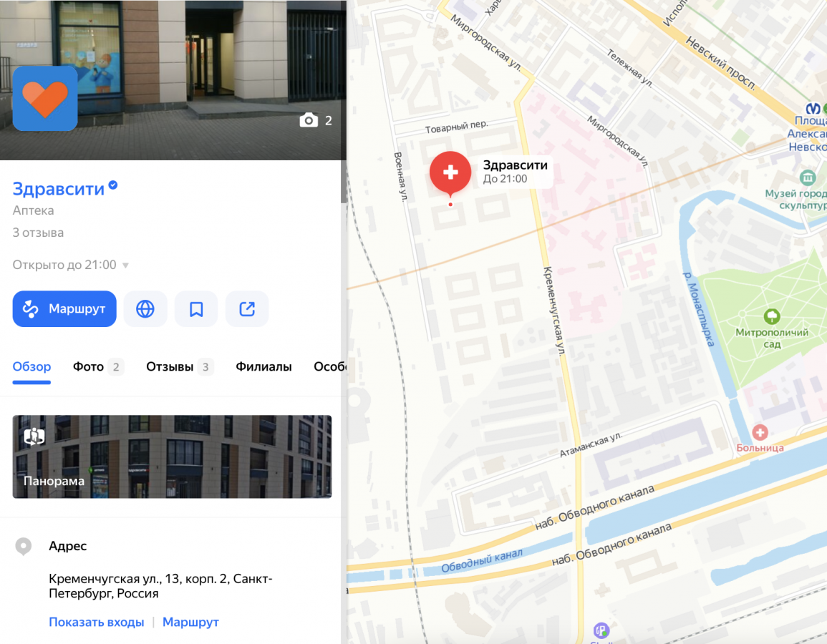This screenshot has width=827, height=644.
Task: Click the Музей городской скульптуры museum icon
Action: (x=808, y=177)
